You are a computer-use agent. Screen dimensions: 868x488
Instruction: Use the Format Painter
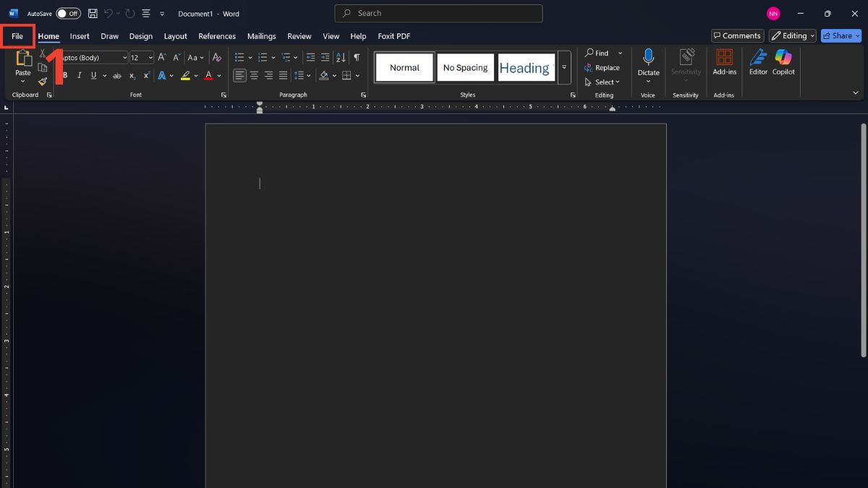click(43, 81)
